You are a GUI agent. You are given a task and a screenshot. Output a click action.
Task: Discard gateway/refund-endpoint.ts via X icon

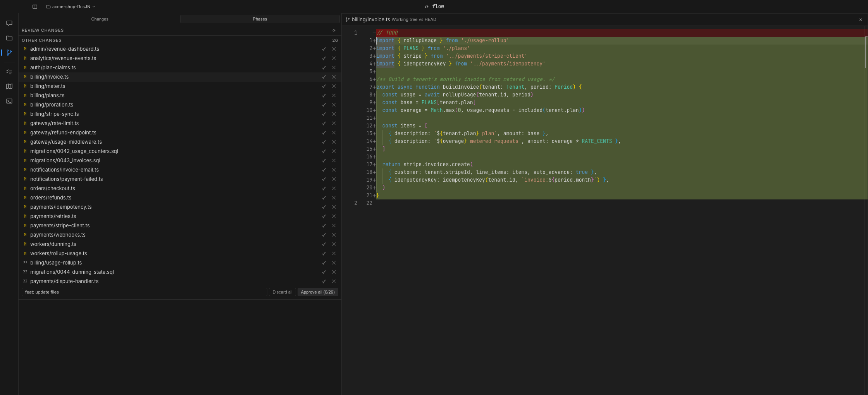(334, 132)
